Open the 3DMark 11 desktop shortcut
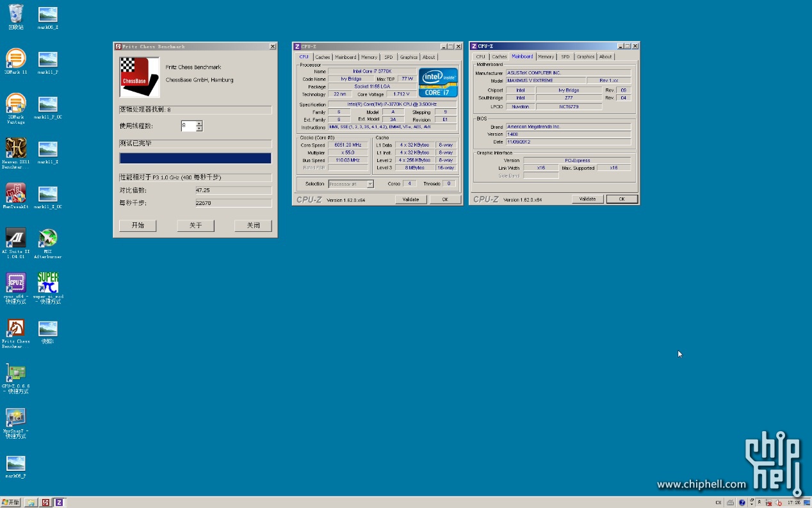812x508 pixels. (x=16, y=61)
